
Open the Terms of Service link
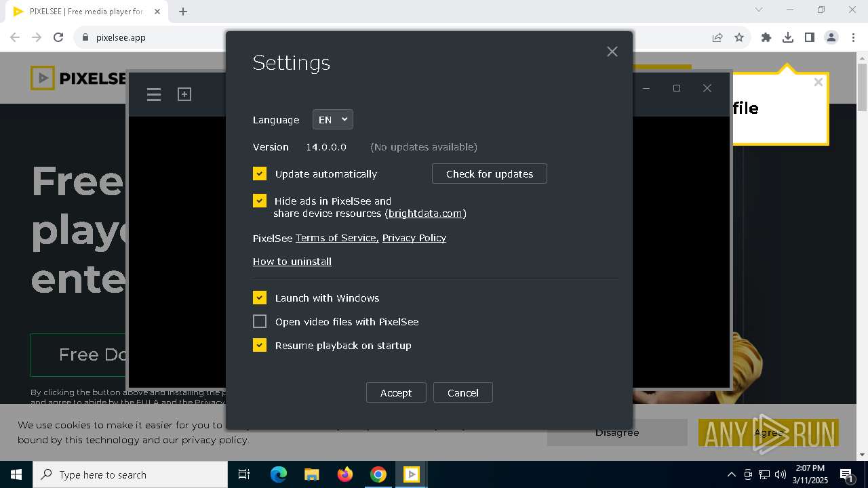coord(336,238)
